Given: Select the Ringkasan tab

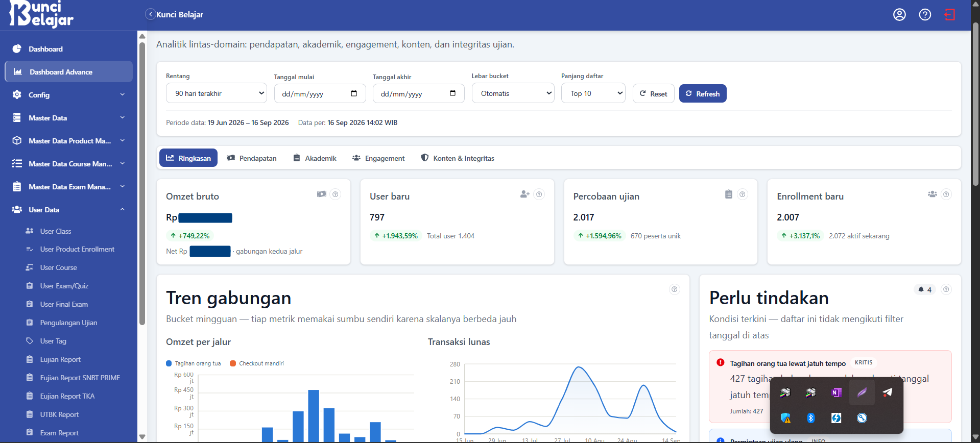Looking at the screenshot, I should click(188, 158).
